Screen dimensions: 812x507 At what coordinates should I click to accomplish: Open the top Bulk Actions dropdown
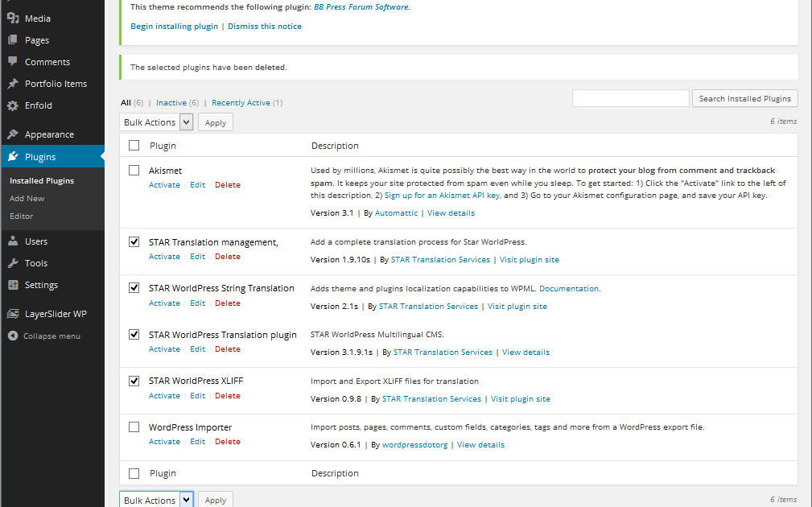156,122
